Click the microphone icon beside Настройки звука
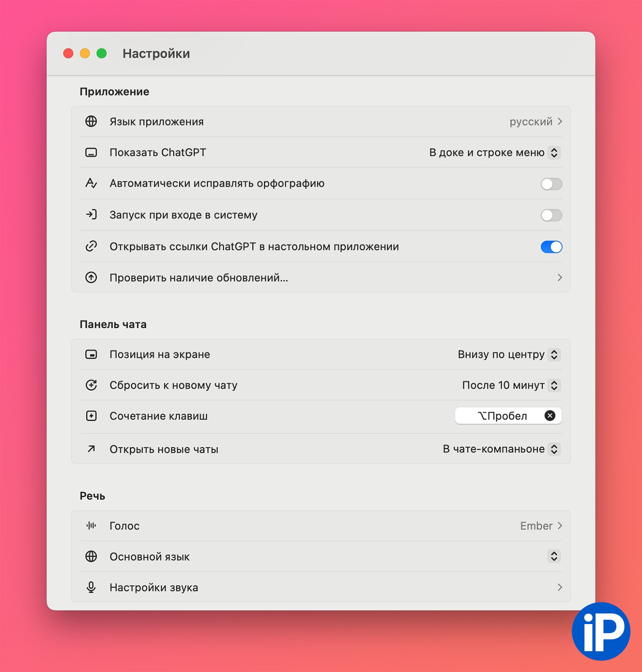The height and width of the screenshot is (672, 642). coord(91,587)
